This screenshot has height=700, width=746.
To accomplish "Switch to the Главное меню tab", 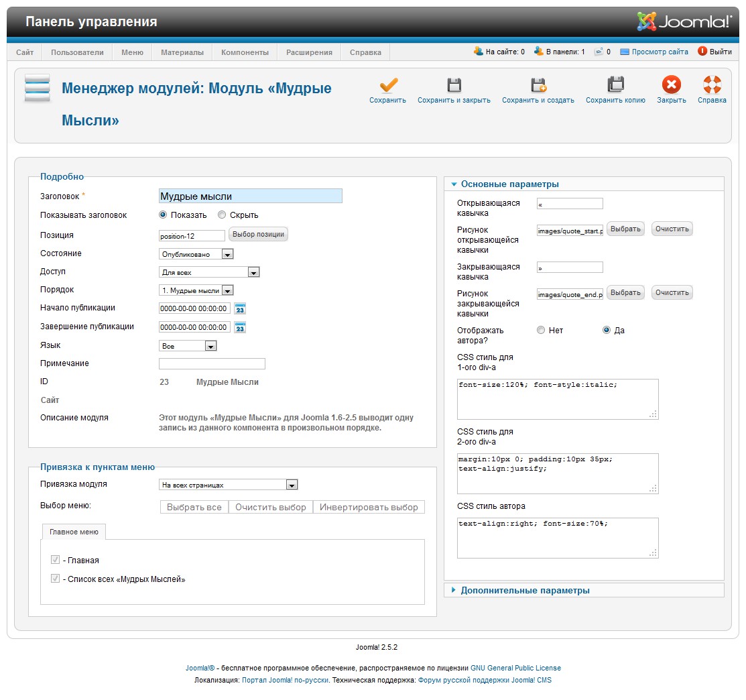I will (x=74, y=532).
